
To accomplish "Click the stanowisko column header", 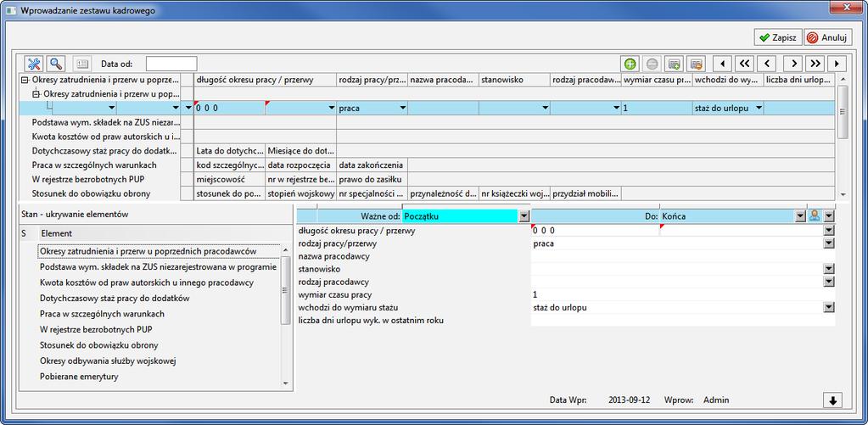I will click(x=514, y=80).
